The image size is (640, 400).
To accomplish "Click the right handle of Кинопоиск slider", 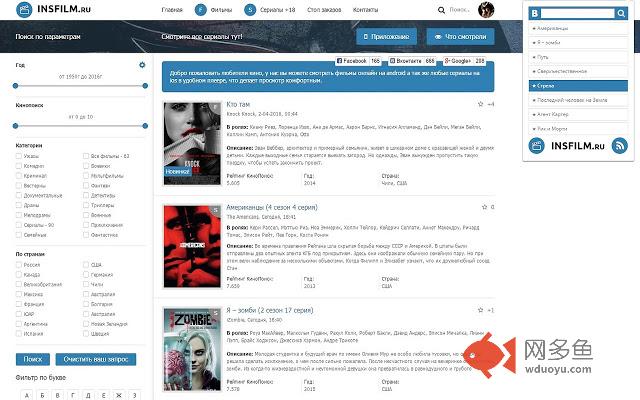I will coord(145,126).
